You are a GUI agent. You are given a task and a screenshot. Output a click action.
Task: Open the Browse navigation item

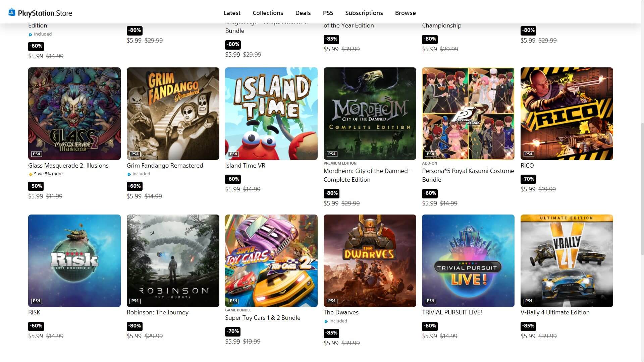point(405,13)
